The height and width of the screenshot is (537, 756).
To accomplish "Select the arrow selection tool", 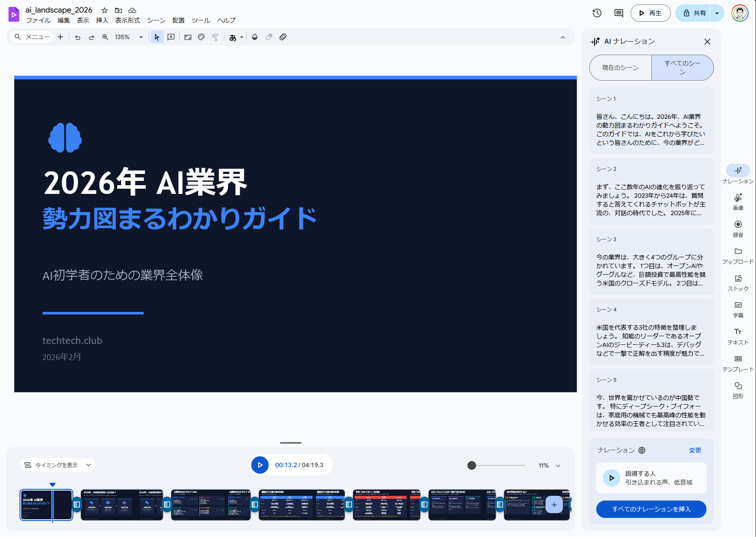I will 156,37.
